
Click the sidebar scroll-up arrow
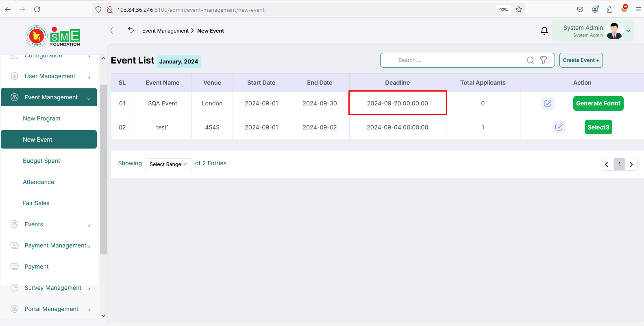[x=103, y=59]
